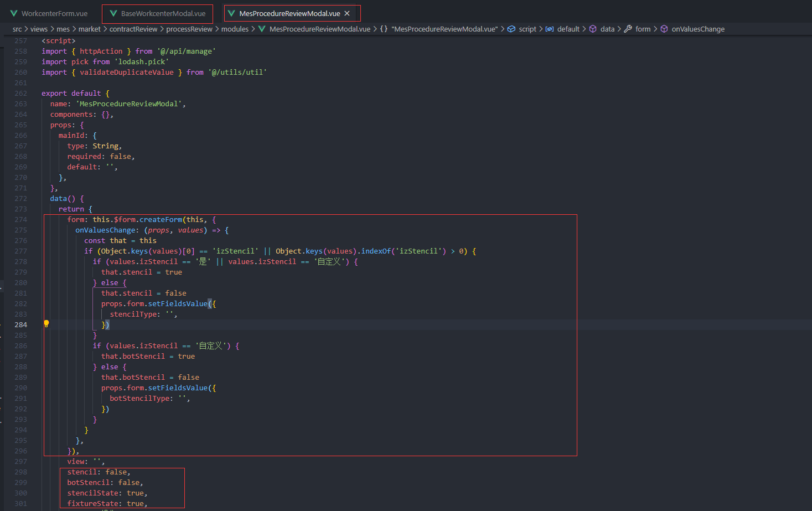This screenshot has width=812, height=511.
Task: Click 'that.stencil = true' on line 279
Action: [x=142, y=272]
